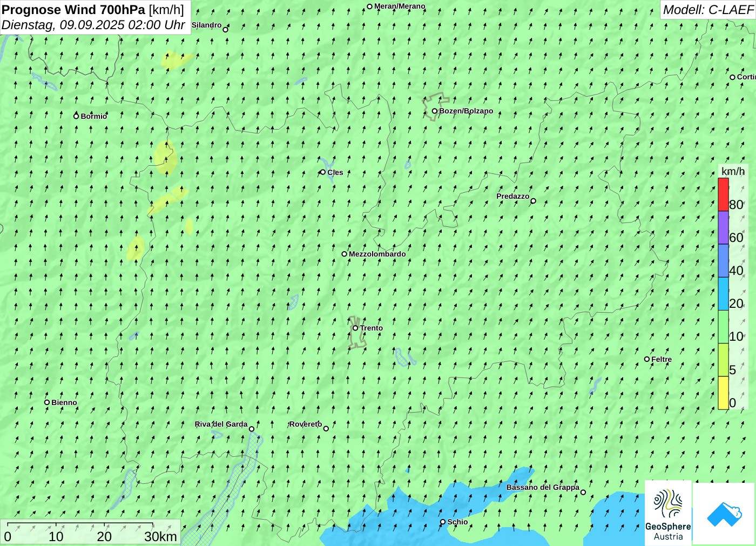Click the Mezzolombardo location marker

tap(345, 254)
